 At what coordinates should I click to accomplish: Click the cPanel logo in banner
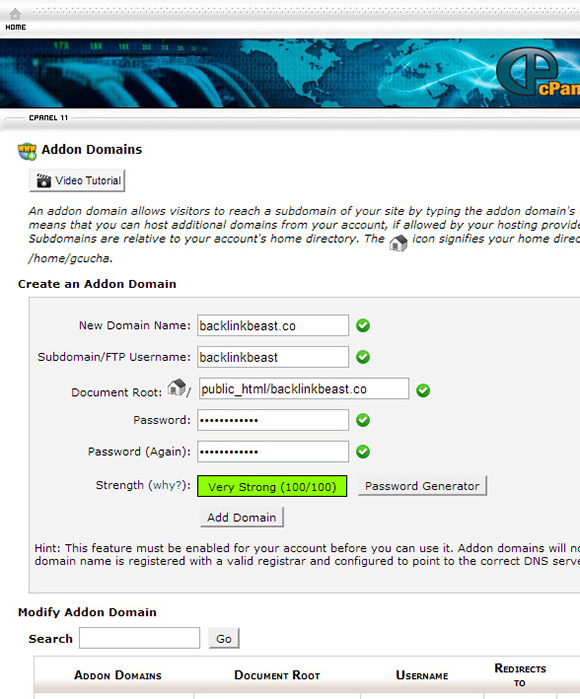(x=538, y=72)
